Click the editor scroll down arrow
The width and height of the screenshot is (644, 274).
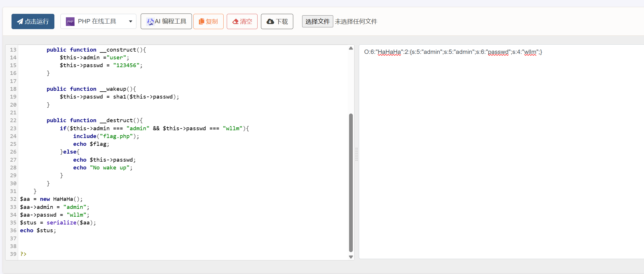351,257
